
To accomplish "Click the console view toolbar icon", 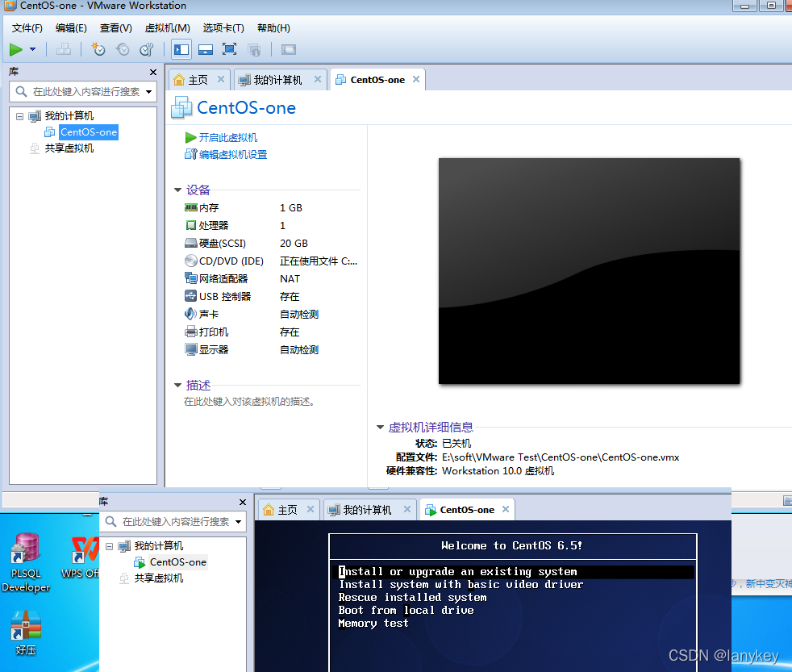I will (x=289, y=49).
